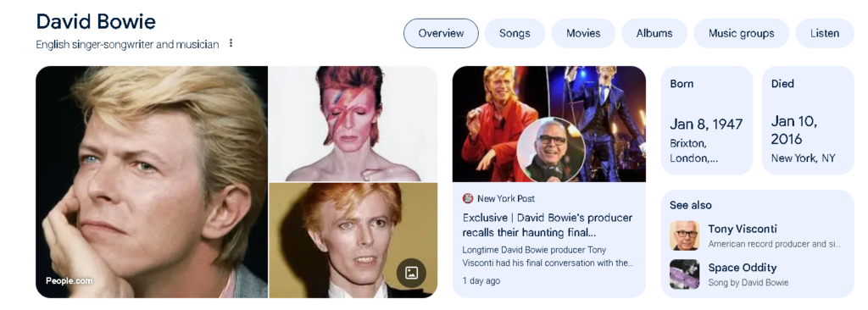The image size is (868, 310).
Task: Open the news article concert image
Action: pos(549,124)
